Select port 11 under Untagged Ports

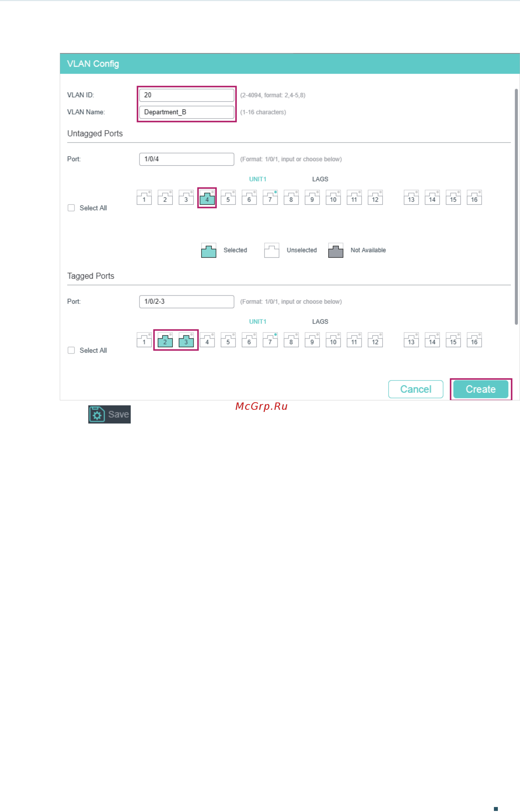coord(354,197)
